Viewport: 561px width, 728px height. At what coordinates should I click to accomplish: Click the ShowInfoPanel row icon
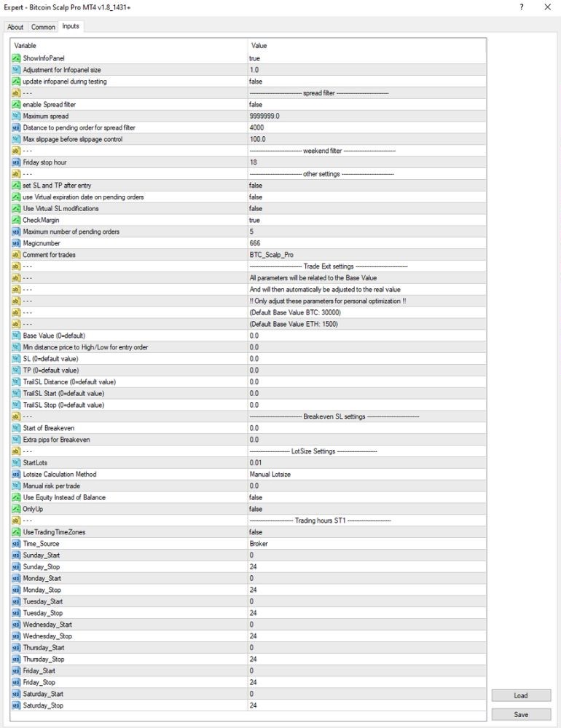tap(16, 58)
